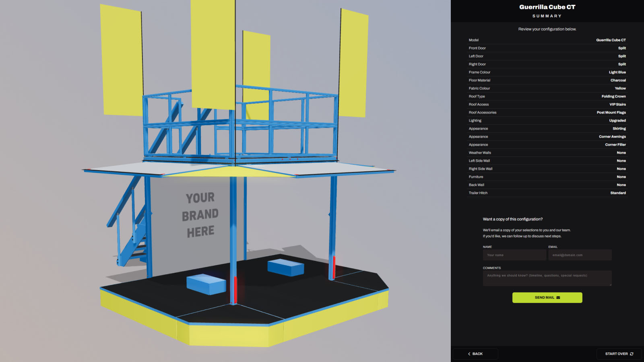Click the Trailer Hitch Standard row
This screenshot has height=362, width=644.
(x=547, y=193)
